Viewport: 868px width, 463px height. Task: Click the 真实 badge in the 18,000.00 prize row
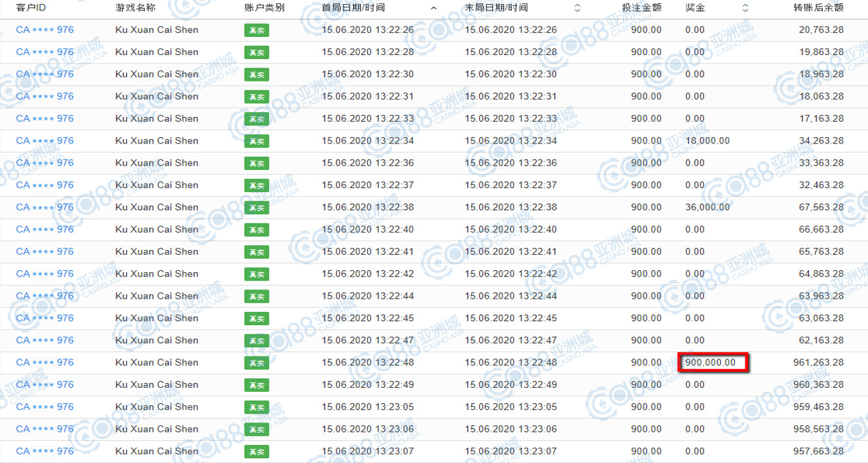pyautogui.click(x=256, y=141)
